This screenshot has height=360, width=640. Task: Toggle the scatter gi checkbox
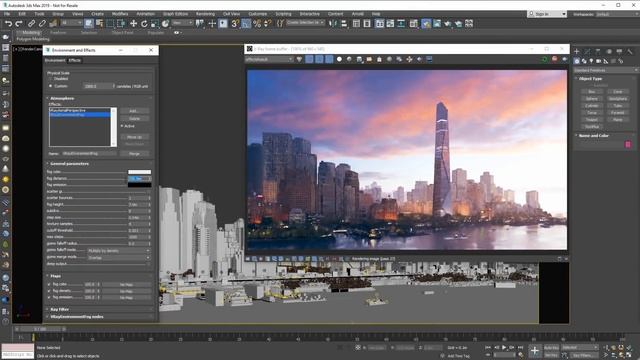(x=149, y=191)
